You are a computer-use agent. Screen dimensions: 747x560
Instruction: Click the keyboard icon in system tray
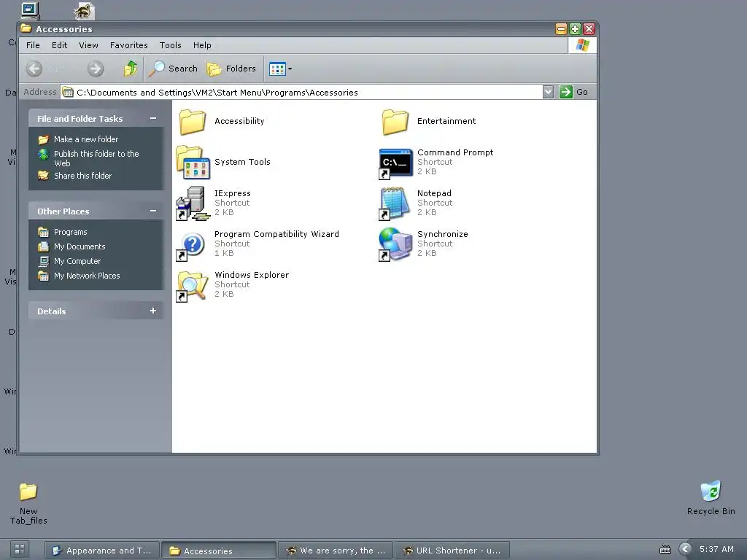click(x=665, y=550)
